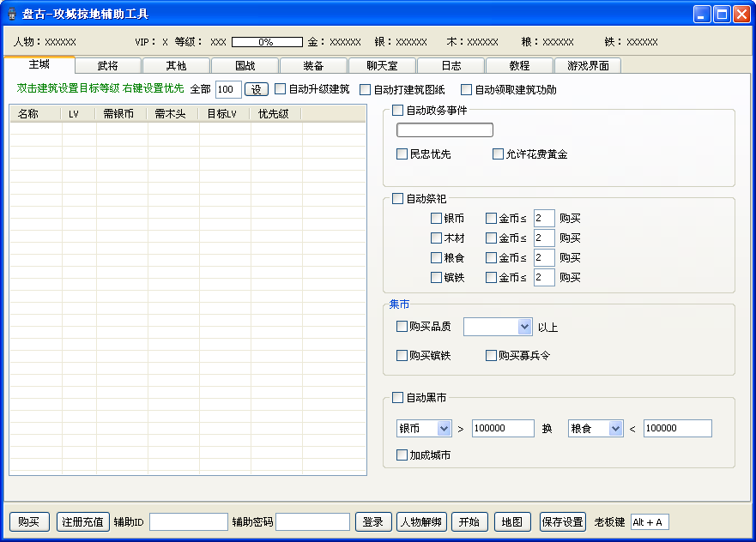
Task: Open the 购买品质 quality dropdown
Action: click(498, 327)
